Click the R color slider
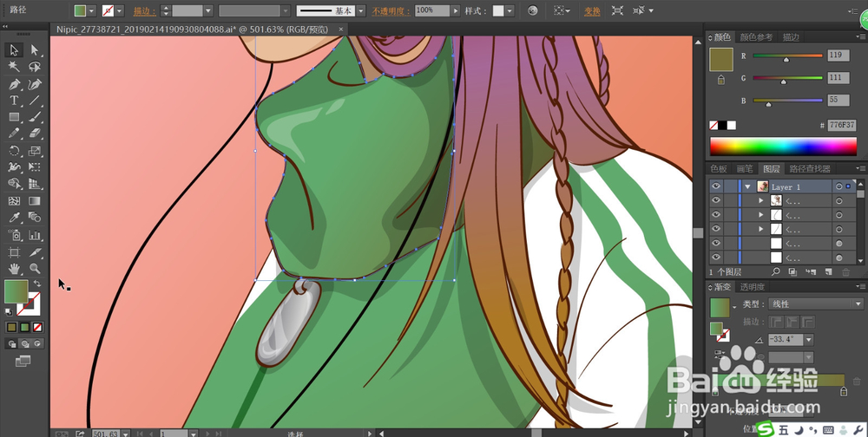This screenshot has height=437, width=868. [787, 55]
